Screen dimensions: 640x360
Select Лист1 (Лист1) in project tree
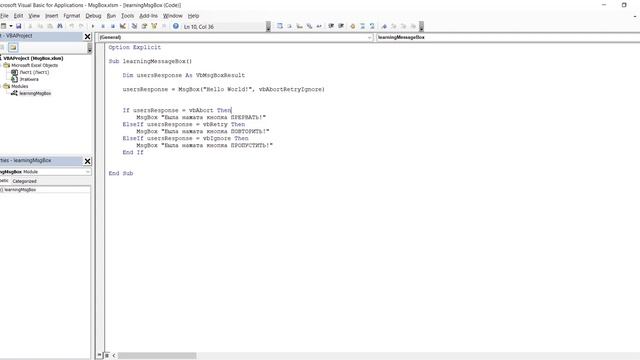pyautogui.click(x=34, y=72)
